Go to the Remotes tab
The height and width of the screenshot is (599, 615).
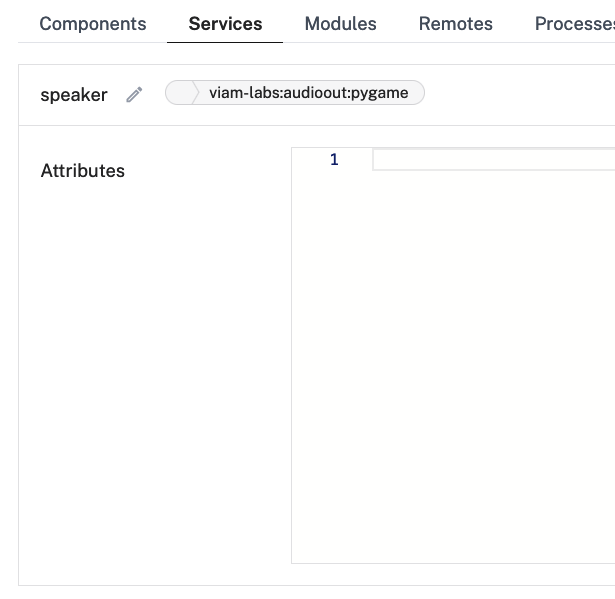(455, 24)
